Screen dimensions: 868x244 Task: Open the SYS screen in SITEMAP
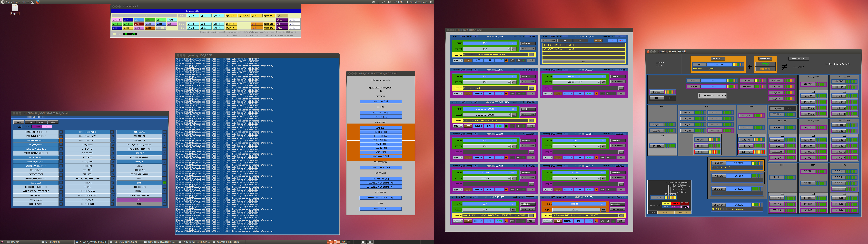point(161,20)
